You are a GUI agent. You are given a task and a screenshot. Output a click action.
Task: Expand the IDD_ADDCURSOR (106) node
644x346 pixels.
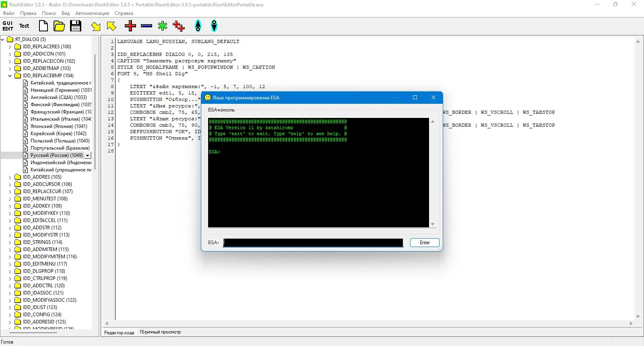(10, 184)
